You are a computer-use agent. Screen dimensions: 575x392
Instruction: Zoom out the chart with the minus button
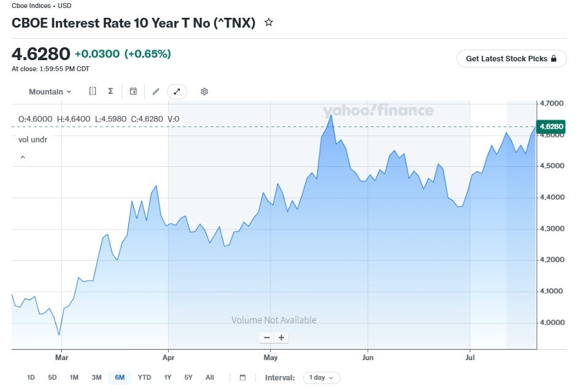pos(267,337)
